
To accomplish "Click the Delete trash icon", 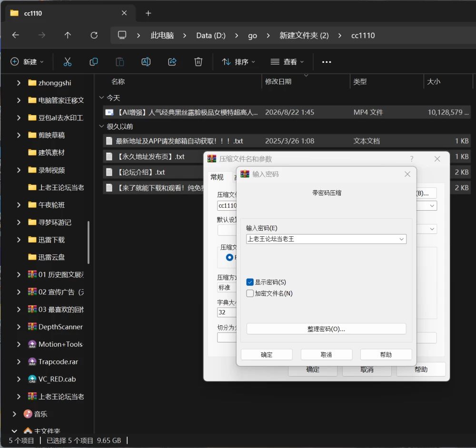I will tap(198, 62).
